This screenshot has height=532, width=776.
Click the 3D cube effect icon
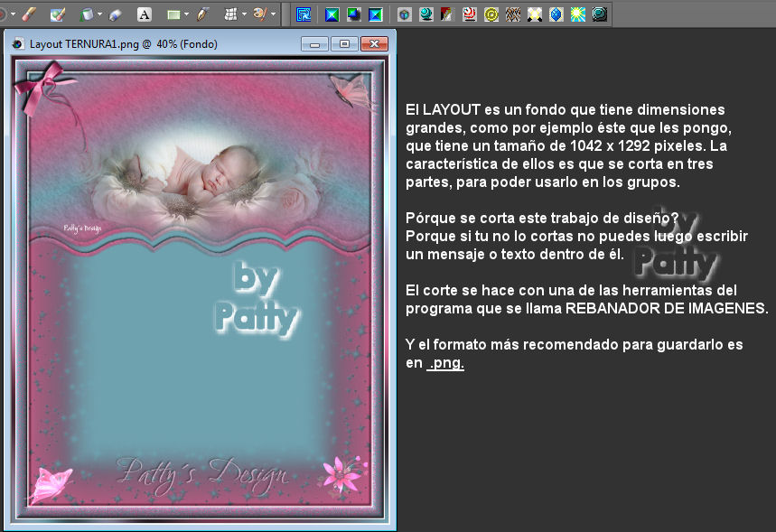coord(405,14)
